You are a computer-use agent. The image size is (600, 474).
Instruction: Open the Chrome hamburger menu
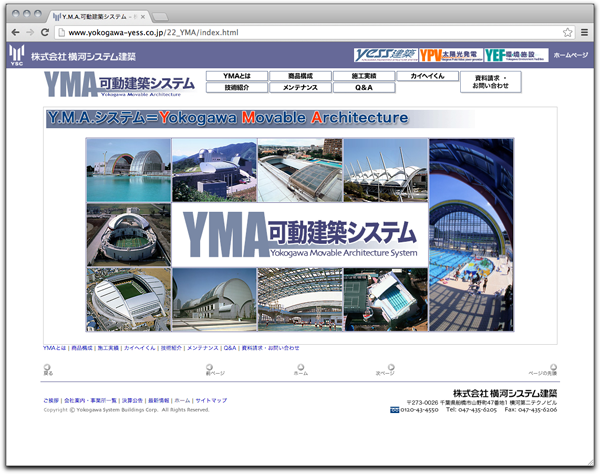584,33
